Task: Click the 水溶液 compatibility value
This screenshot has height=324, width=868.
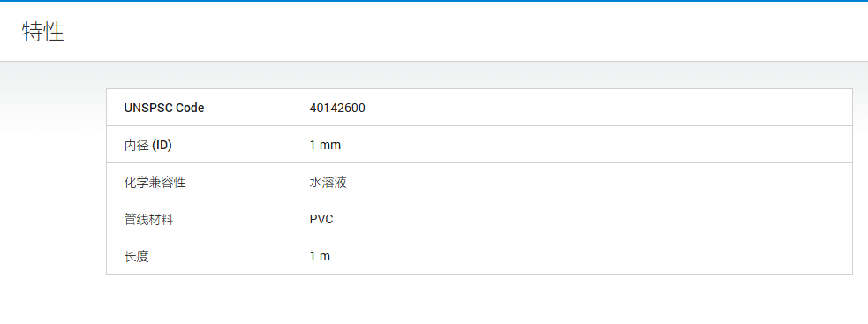Action: [x=328, y=182]
